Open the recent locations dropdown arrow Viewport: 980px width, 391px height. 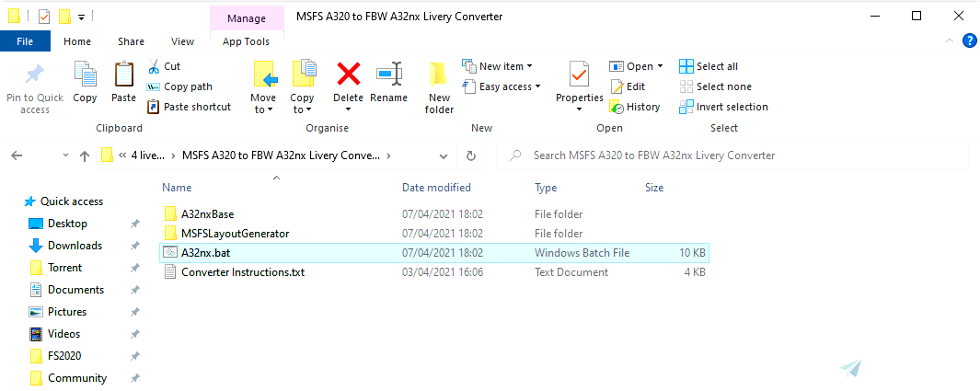tap(66, 156)
